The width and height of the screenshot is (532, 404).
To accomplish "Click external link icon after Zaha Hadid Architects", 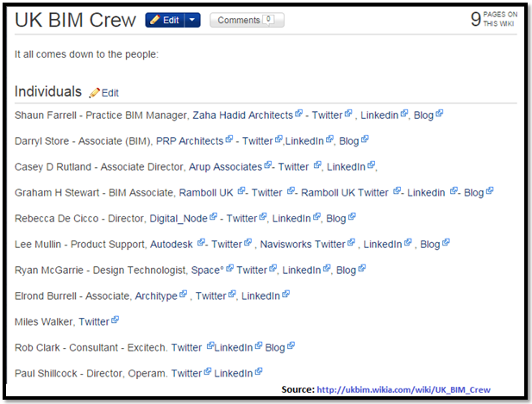I will click(298, 113).
